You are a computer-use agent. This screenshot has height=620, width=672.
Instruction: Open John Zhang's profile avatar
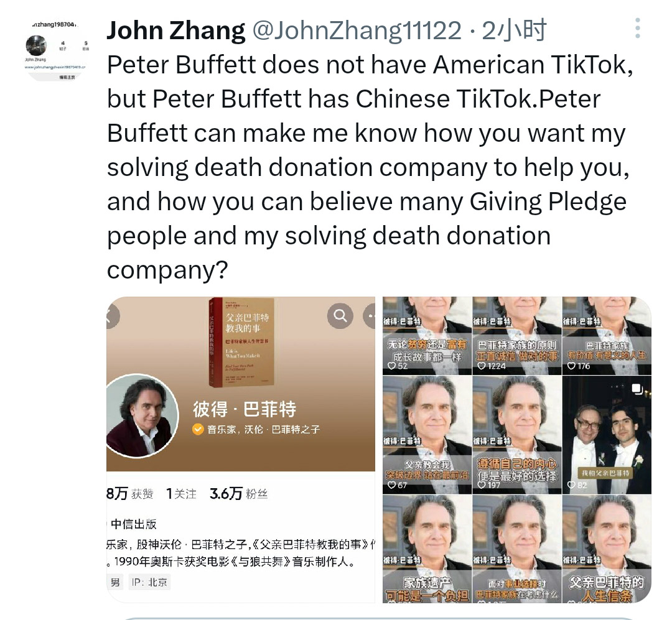[x=56, y=50]
